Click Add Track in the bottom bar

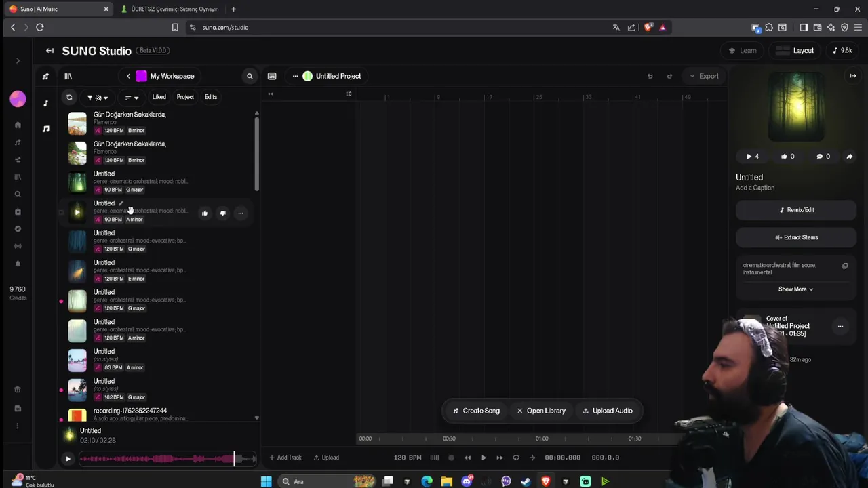pos(285,458)
